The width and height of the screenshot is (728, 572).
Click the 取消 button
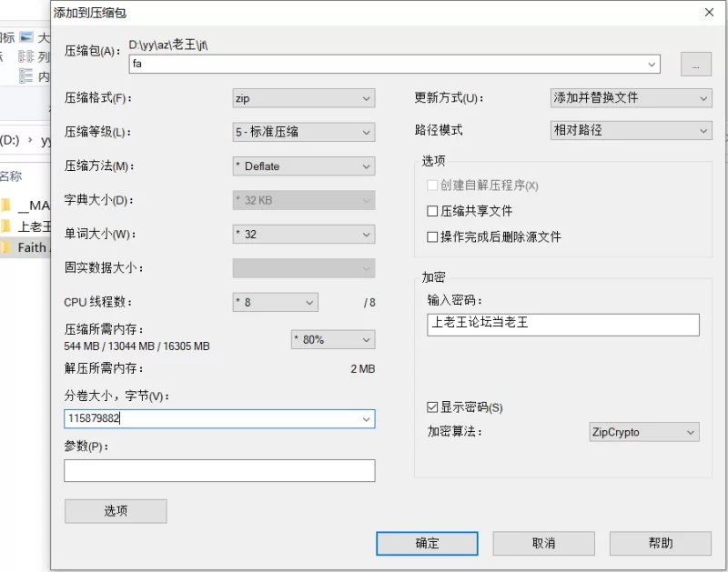point(543,543)
